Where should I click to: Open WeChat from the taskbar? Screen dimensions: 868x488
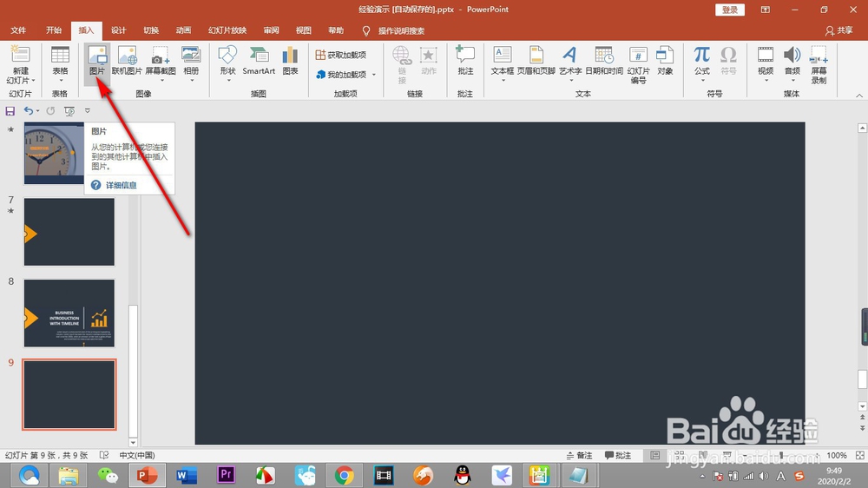pos(108,475)
